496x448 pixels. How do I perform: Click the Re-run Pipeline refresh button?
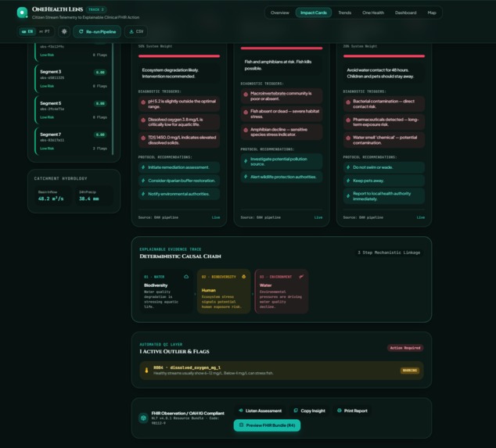point(97,31)
